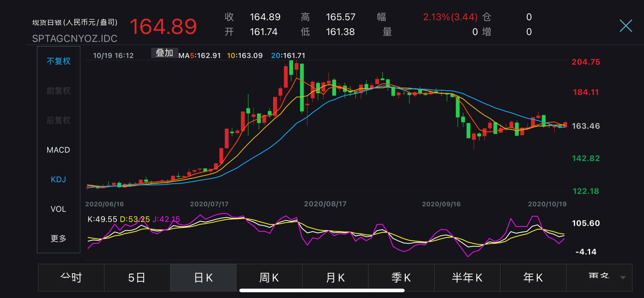Select the 季K tab
Screen dimensions: 644x298
(401, 277)
